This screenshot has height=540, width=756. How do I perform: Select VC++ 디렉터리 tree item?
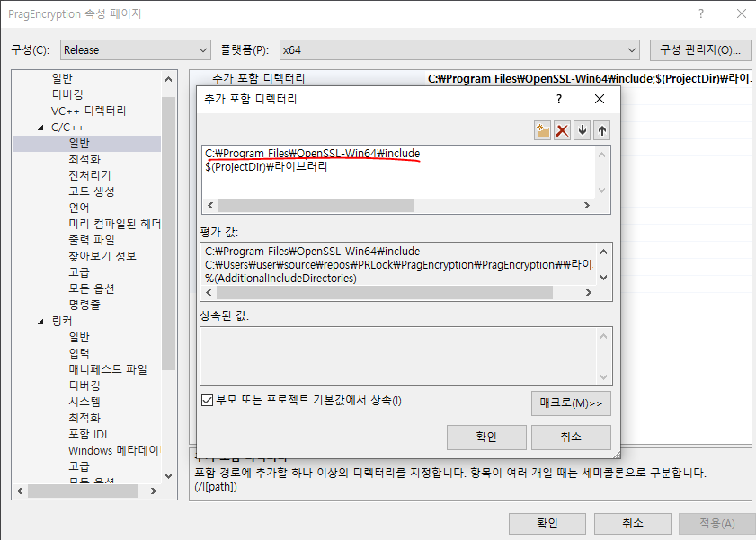pos(88,111)
